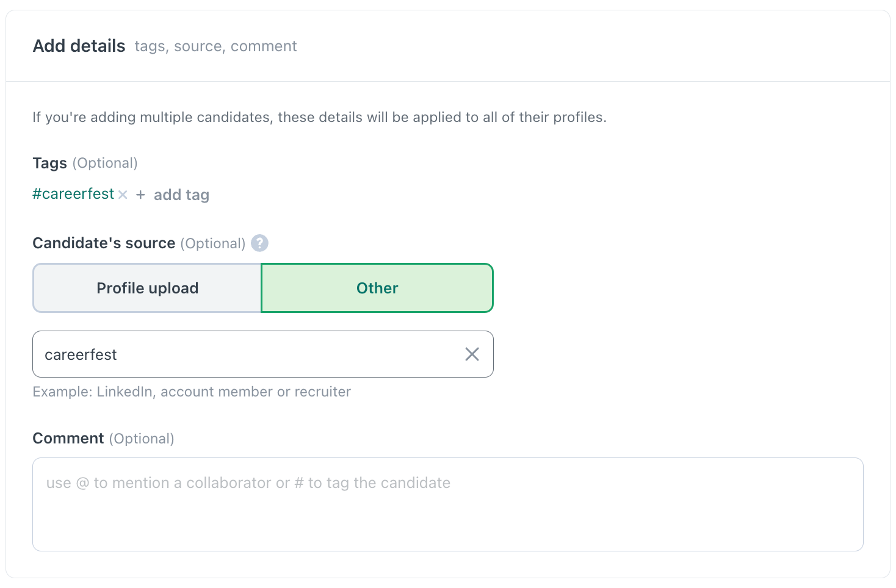Select Profile upload as candidate's source
Screen dimensions: 896x588
[x=147, y=288]
